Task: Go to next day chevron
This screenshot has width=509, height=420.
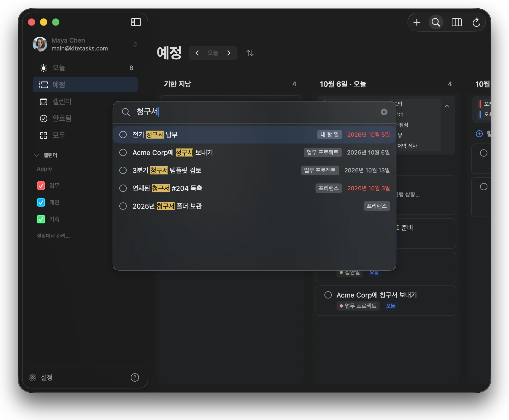Action: point(229,53)
